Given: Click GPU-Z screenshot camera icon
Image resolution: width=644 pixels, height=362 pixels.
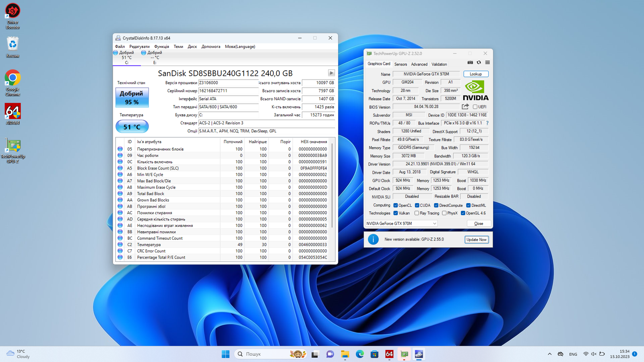Looking at the screenshot, I should (470, 63).
